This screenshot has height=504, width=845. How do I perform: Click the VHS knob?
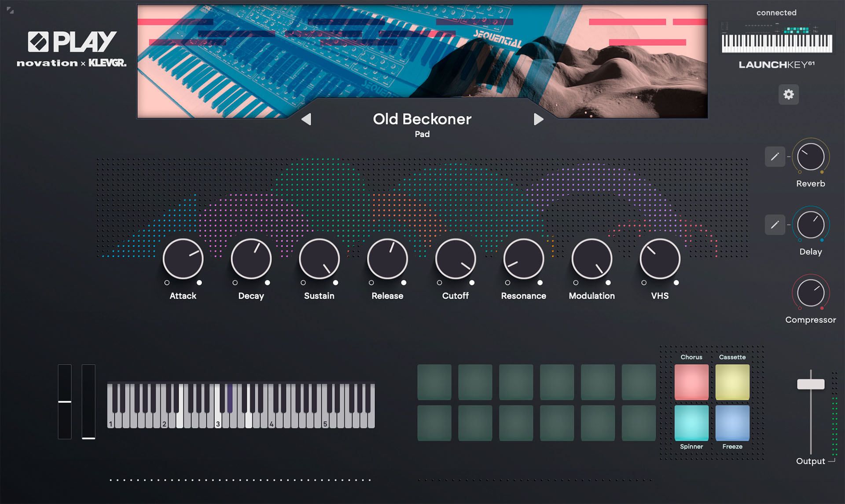[x=660, y=259]
